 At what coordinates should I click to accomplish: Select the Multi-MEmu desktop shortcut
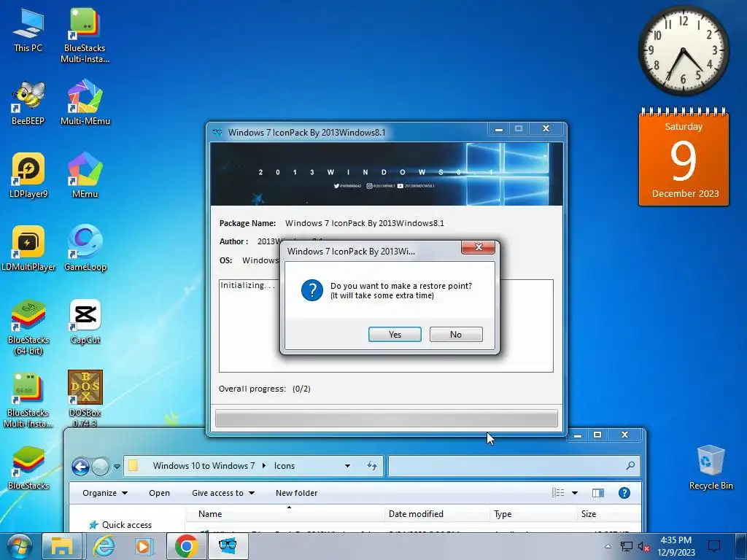[x=85, y=104]
